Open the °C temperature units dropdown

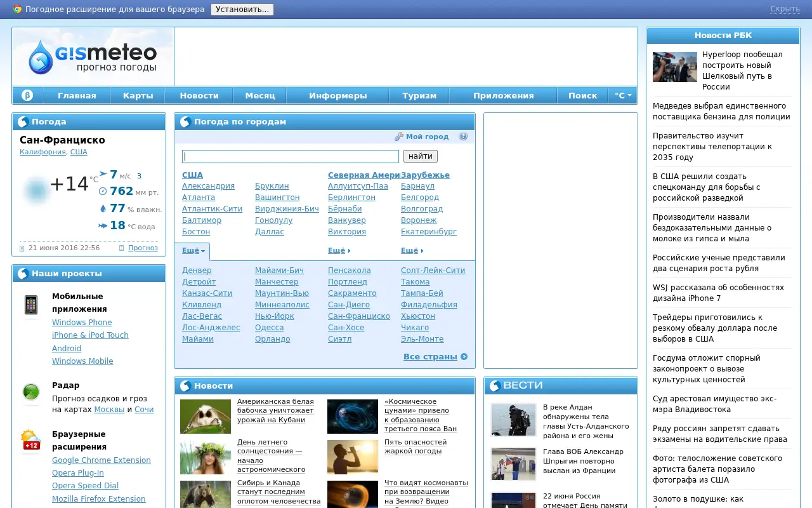tap(622, 96)
